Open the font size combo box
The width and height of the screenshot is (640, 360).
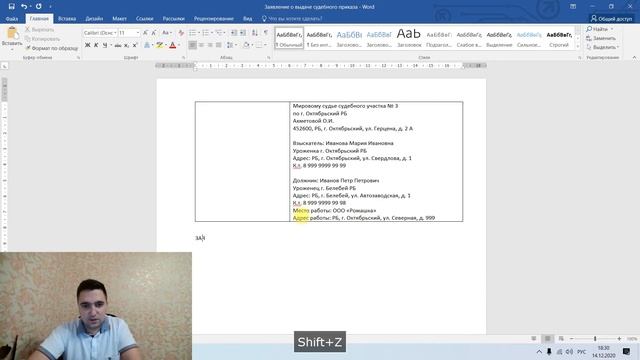(129, 33)
